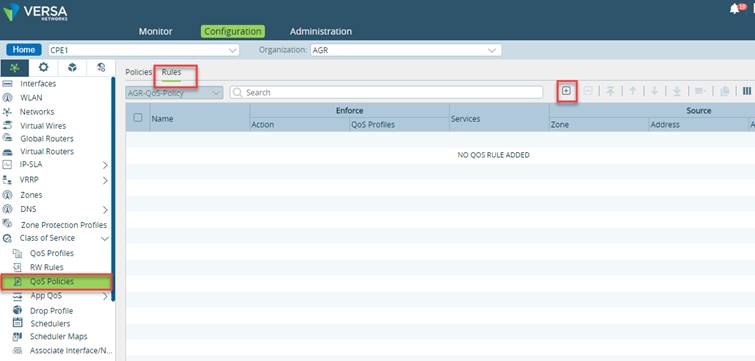Collapse the Class of Service section

point(105,238)
